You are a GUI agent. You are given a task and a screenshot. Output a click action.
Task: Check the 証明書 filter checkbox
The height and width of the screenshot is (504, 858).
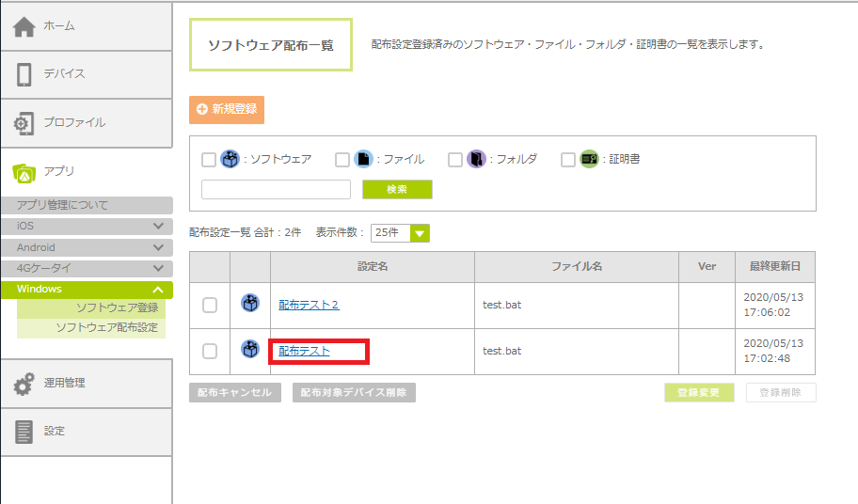[x=568, y=160]
